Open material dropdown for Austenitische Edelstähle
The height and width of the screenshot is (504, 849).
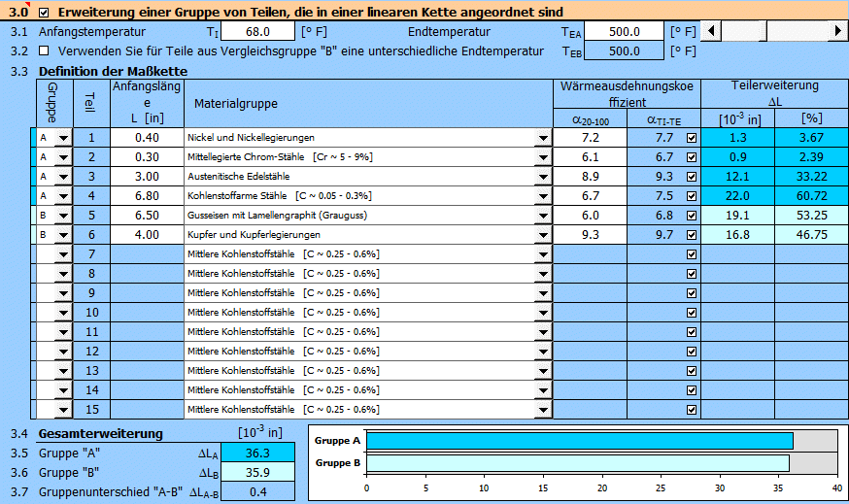(542, 177)
